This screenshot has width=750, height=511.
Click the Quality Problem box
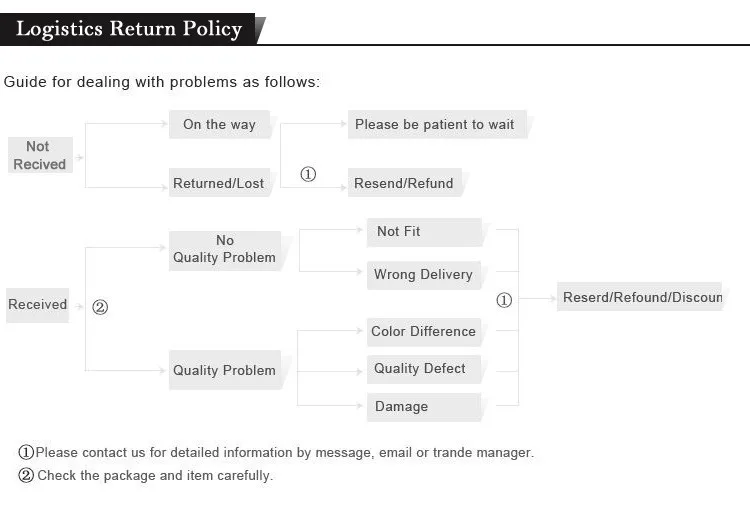225,370
